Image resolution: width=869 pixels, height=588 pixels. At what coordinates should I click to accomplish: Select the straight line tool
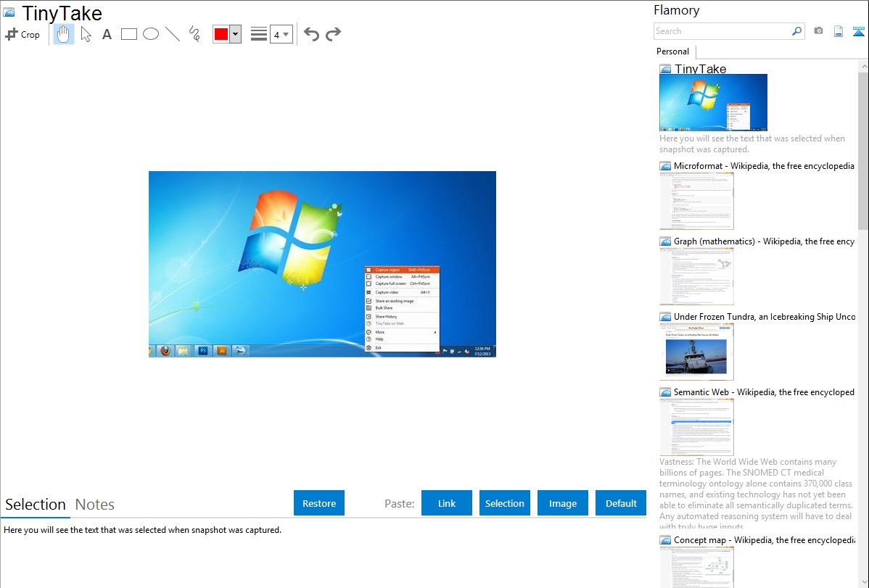click(173, 34)
